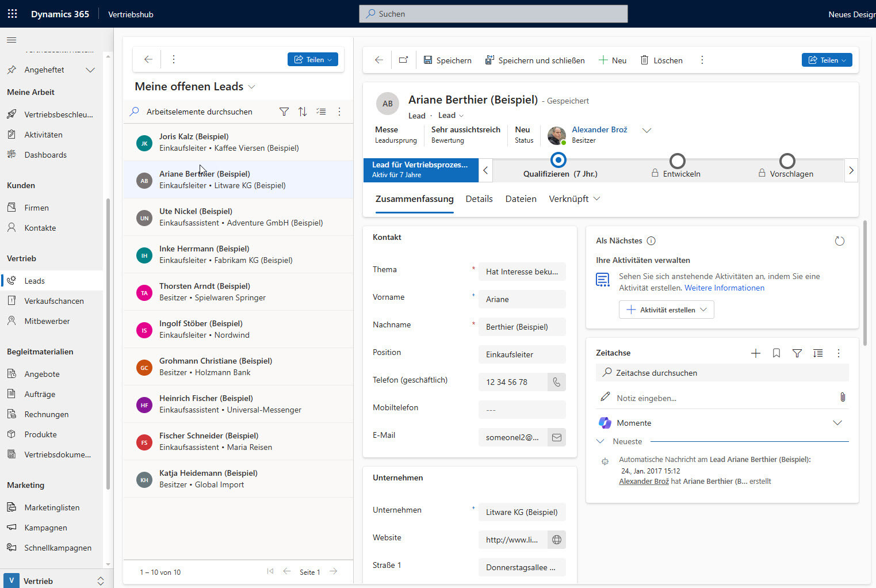Click Speichern und schließen
The width and height of the screenshot is (876, 588).
click(x=535, y=60)
